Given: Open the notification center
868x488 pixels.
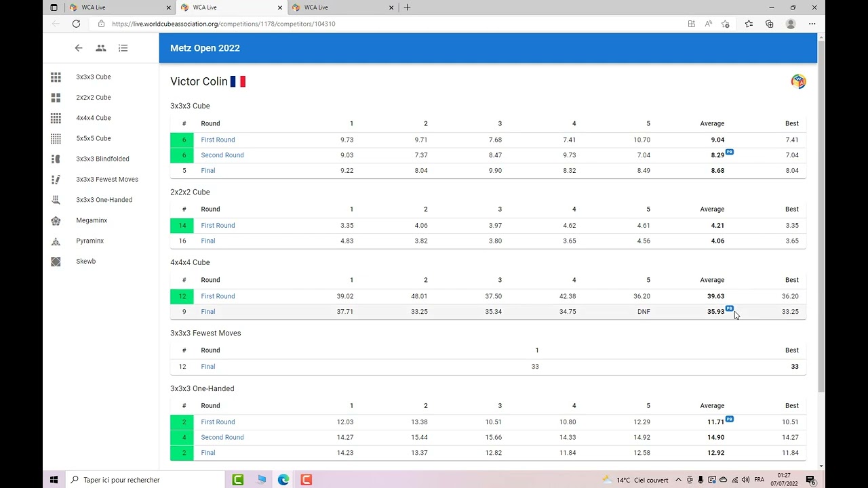Looking at the screenshot, I should tap(811, 481).
